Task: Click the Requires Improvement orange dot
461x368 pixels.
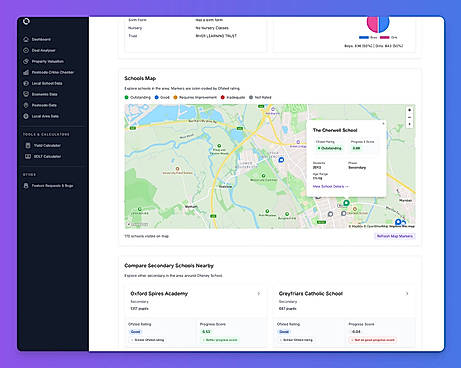Action: (x=175, y=97)
